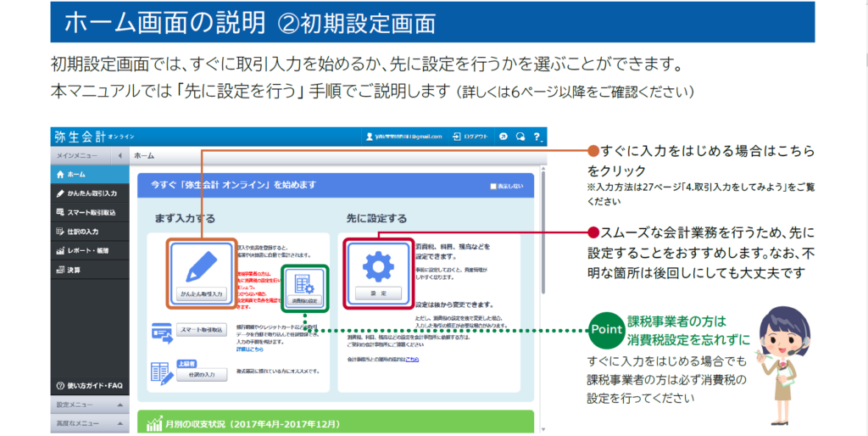Open レポート・帳簿 in the sidebar

pos(90,251)
